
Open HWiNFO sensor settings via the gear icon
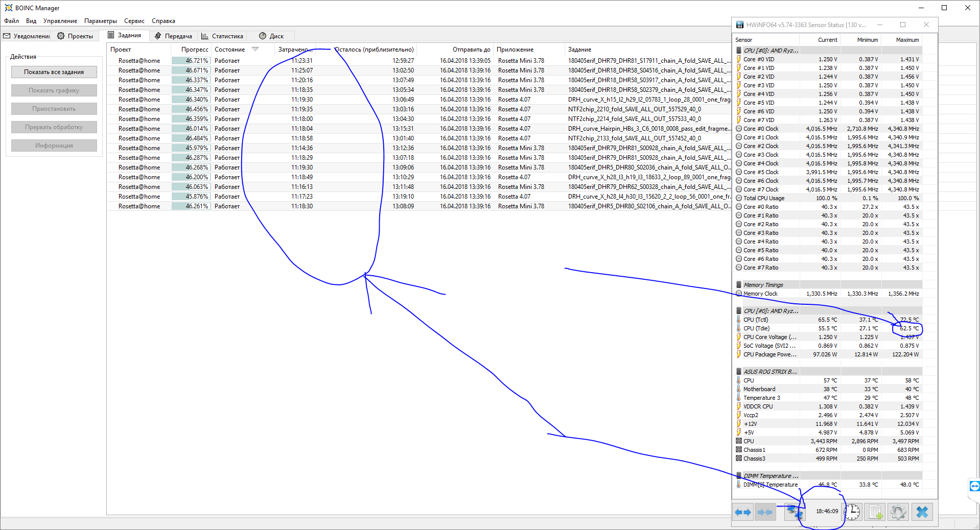898,512
